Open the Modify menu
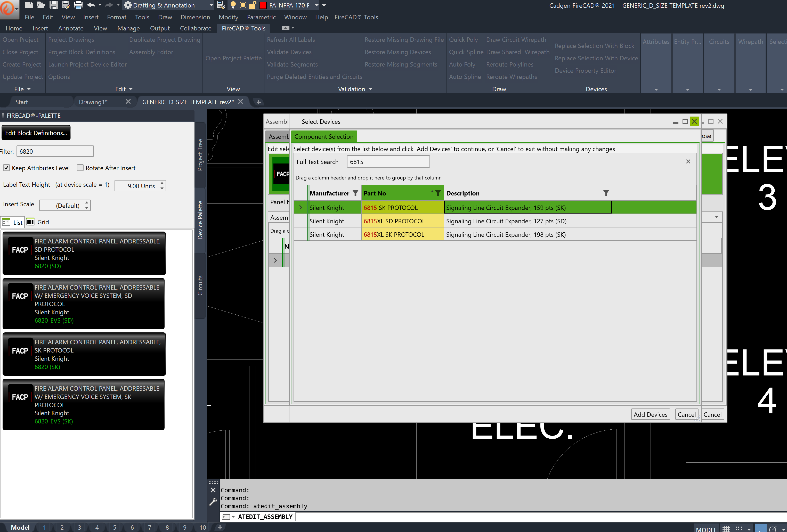 [228, 17]
